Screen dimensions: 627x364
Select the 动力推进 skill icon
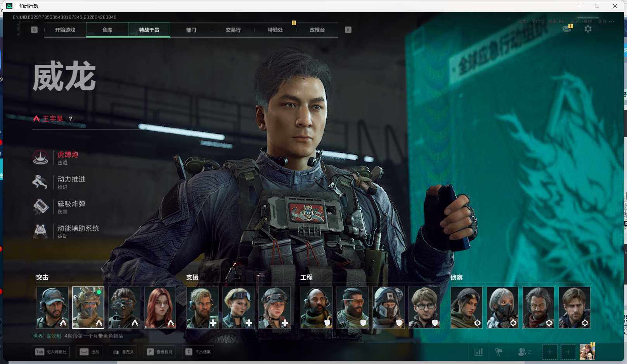coord(40,182)
